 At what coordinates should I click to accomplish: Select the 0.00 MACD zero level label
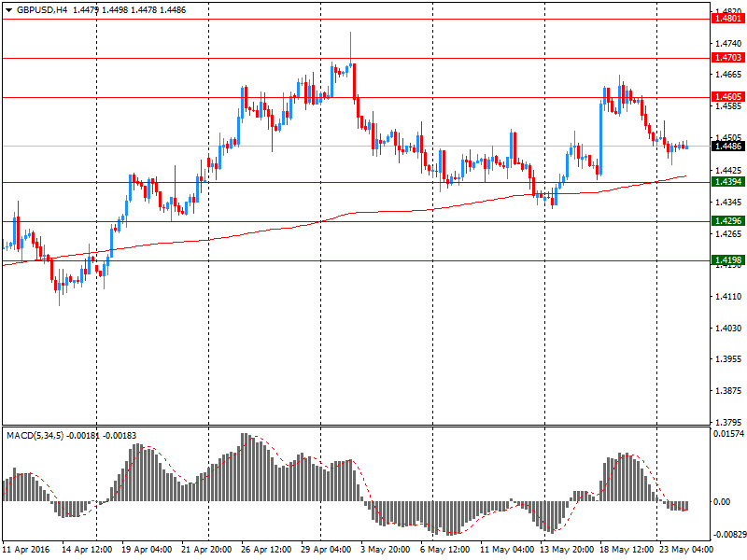(x=722, y=502)
